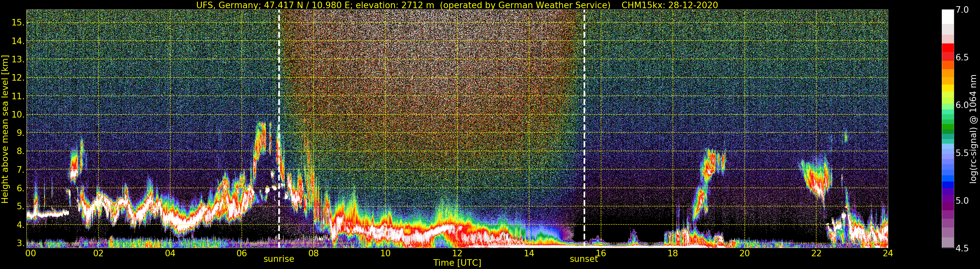
Task: Click the white dashed sunrise marker line
Action: click(279, 129)
